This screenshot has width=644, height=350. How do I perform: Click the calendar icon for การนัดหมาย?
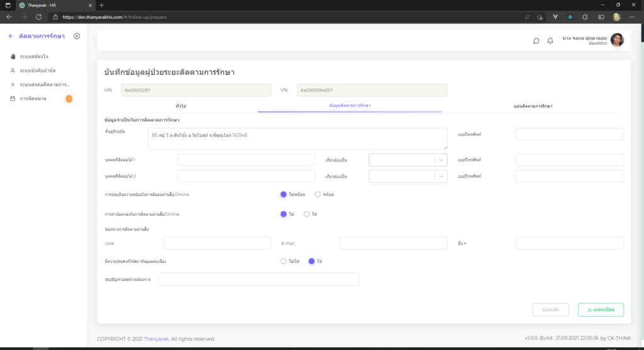13,99
